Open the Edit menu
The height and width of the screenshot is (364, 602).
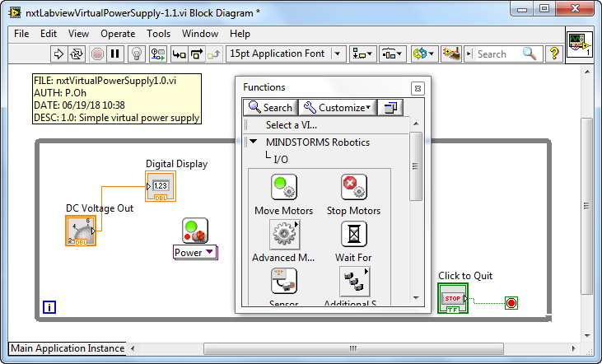tap(49, 34)
